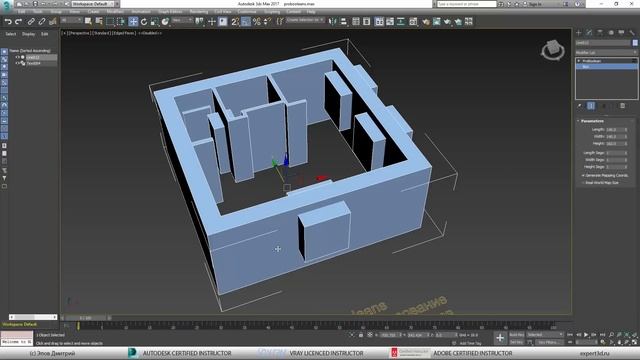Activate the Select and Rotate tool
This screenshot has width=640, height=360.
(144, 22)
